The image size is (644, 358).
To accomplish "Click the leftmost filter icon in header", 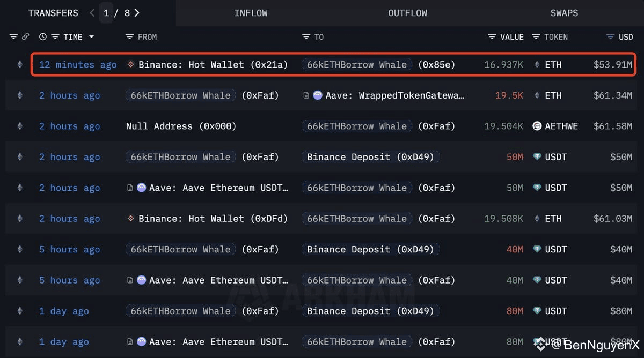I will [13, 37].
